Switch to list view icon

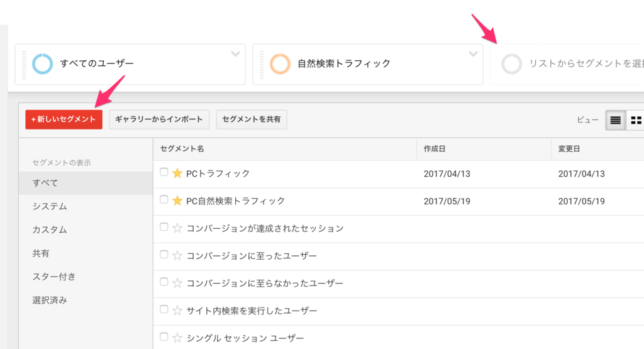[615, 120]
